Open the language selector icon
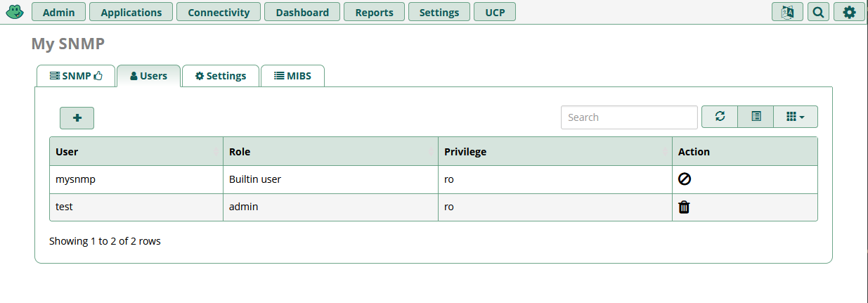868x303 pixels. (787, 12)
